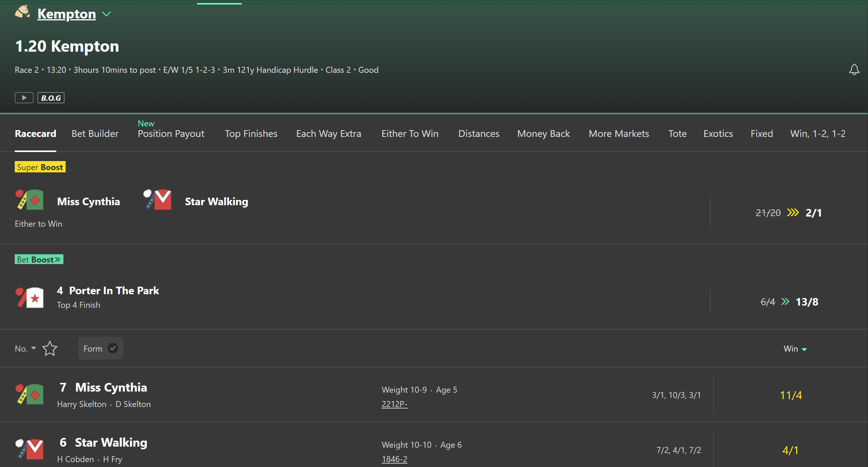The height and width of the screenshot is (467, 868).
Task: Click Porter In The Park jockey silks
Action: click(29, 297)
